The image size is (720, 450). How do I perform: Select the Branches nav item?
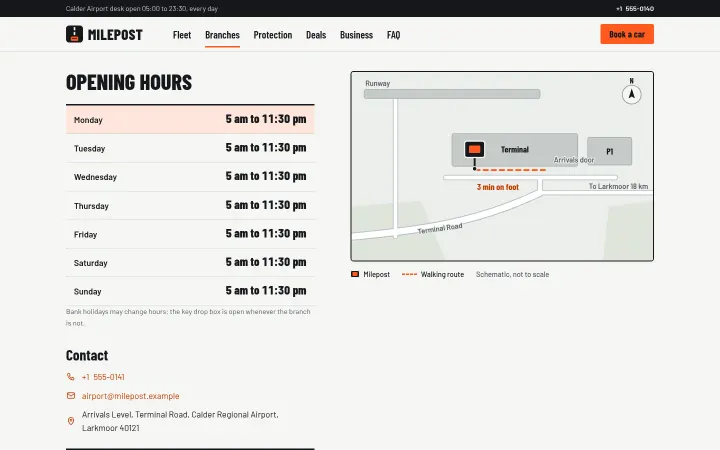(222, 35)
